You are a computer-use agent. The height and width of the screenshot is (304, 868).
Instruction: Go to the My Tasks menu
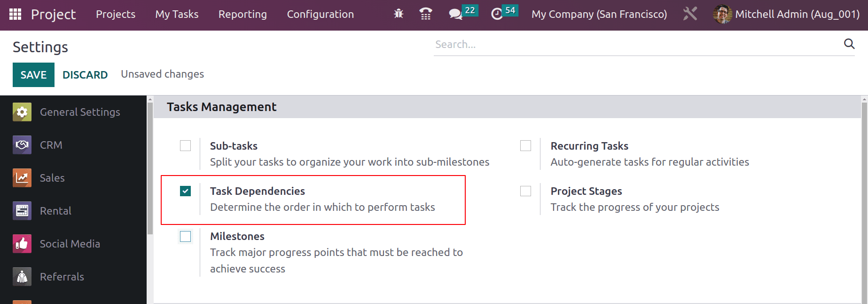point(177,14)
